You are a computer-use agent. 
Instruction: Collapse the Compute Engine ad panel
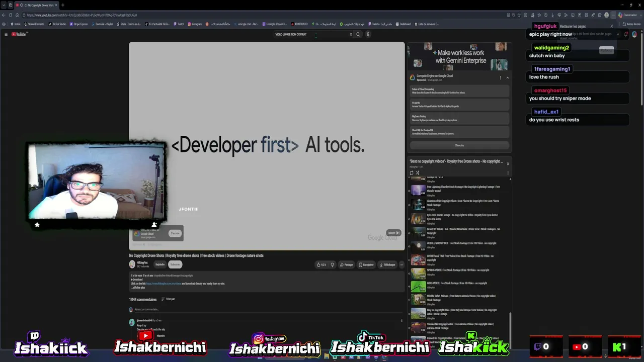[x=507, y=77]
